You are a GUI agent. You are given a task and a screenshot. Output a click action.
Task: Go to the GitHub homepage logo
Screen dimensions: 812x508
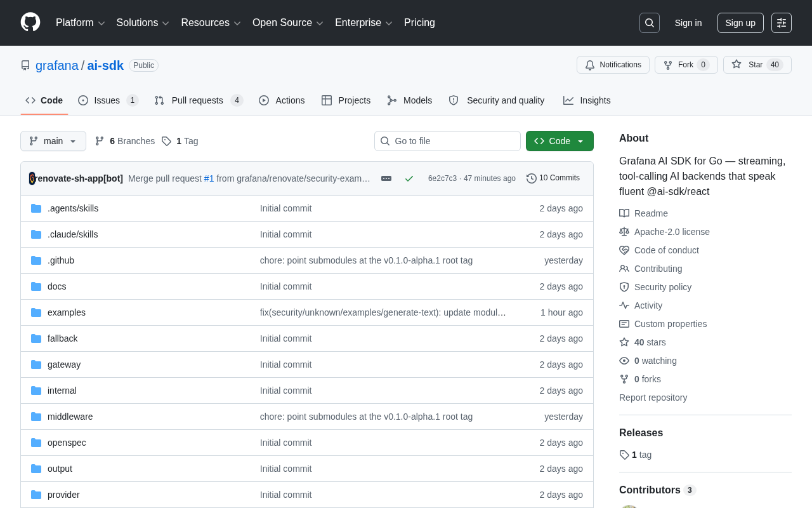(30, 22)
